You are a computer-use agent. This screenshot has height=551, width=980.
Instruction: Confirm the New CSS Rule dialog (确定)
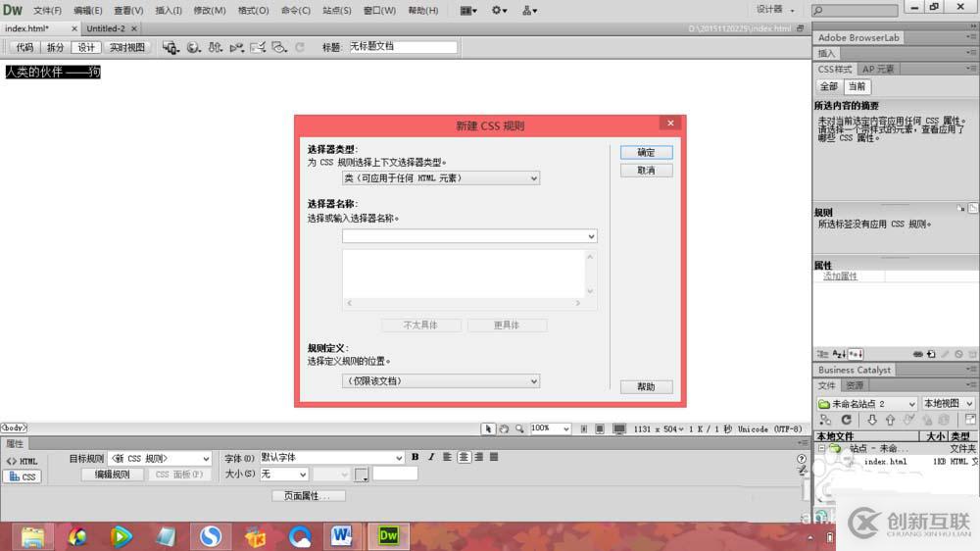pyautogui.click(x=646, y=152)
